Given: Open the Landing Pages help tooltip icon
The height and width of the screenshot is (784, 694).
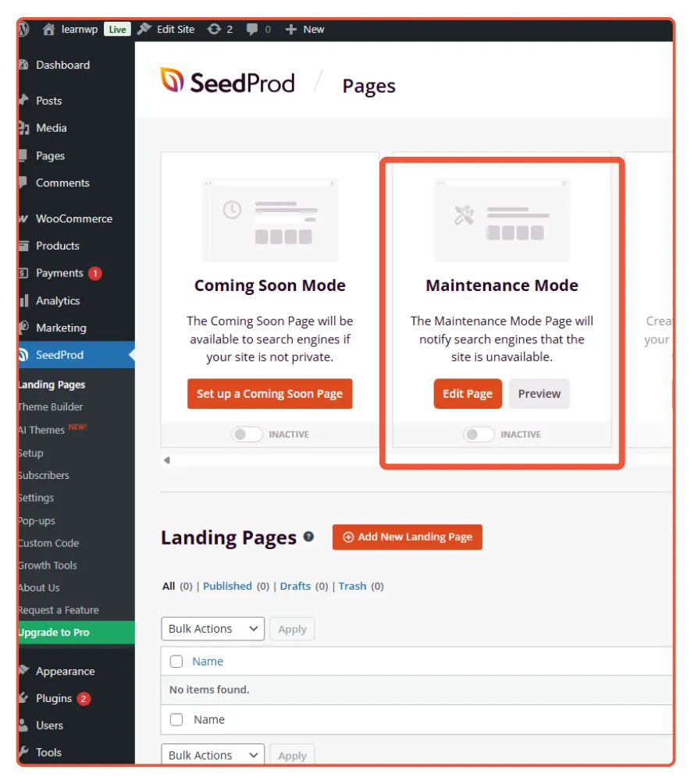Looking at the screenshot, I should [308, 534].
